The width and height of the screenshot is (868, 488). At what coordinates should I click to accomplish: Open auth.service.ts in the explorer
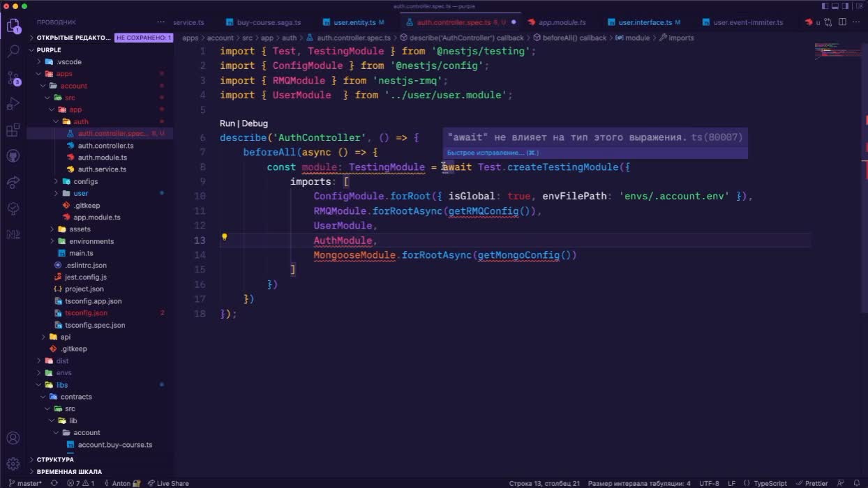[x=102, y=169]
